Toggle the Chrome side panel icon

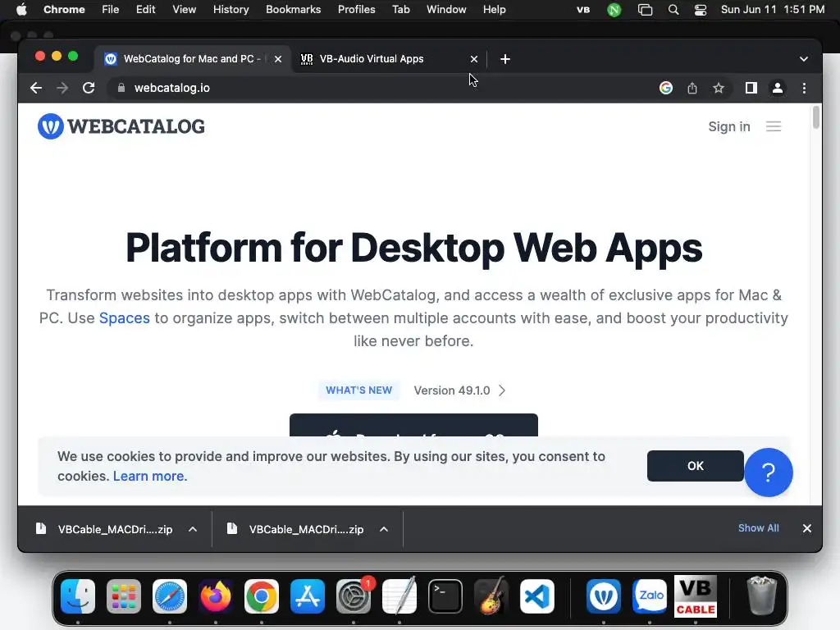(751, 88)
